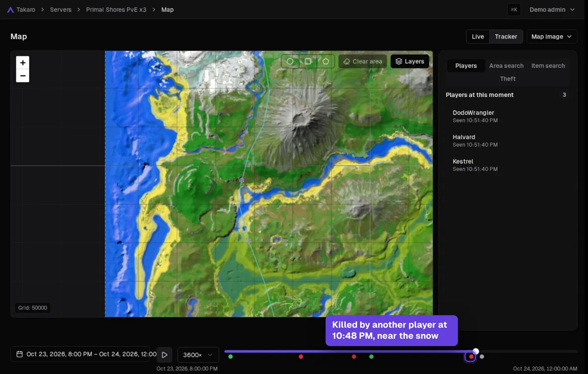Expand the Demo admin user menu
Screen dimensions: 588x374
552,9
